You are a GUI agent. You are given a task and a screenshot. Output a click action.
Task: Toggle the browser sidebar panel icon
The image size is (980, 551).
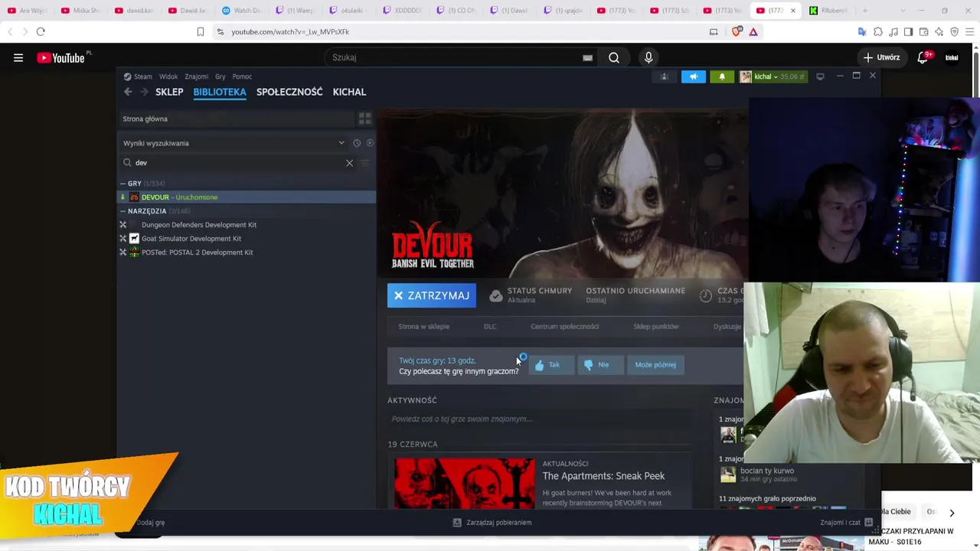[908, 31]
